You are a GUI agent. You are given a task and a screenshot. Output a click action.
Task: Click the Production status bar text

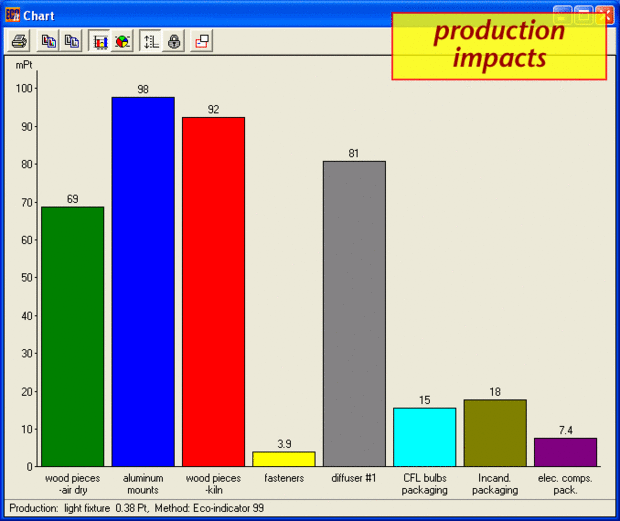click(x=136, y=508)
